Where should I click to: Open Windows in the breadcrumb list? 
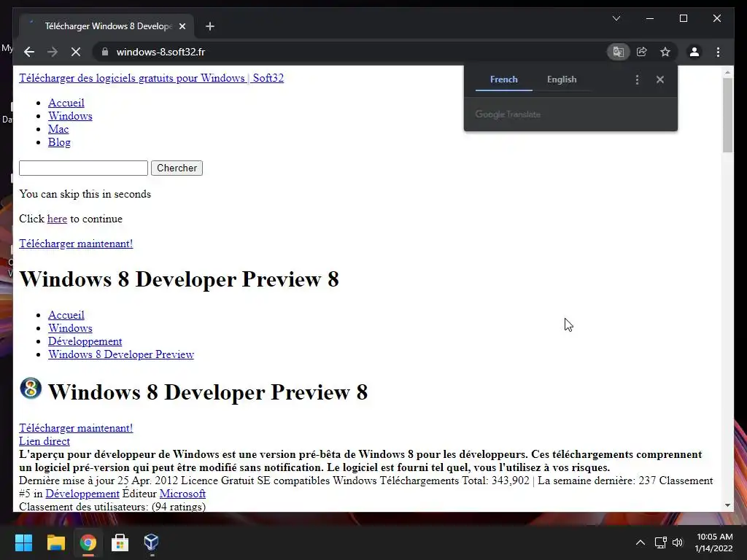coord(70,328)
